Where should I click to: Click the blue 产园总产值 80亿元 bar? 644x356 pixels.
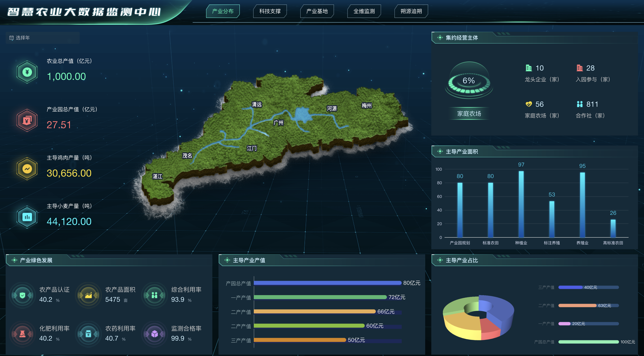(x=328, y=283)
